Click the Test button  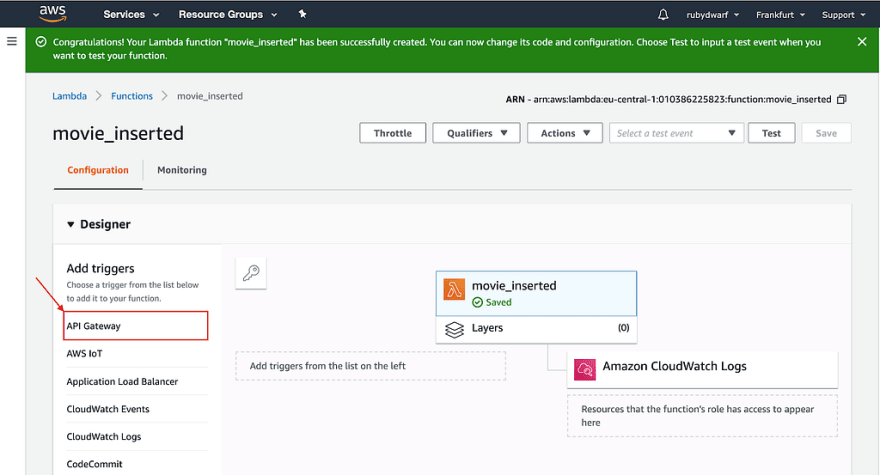point(771,133)
